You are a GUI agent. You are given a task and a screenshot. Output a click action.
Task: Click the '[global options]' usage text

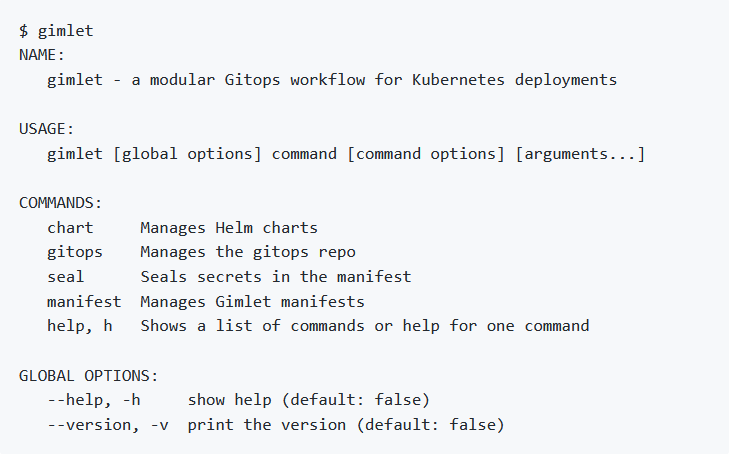point(187,154)
